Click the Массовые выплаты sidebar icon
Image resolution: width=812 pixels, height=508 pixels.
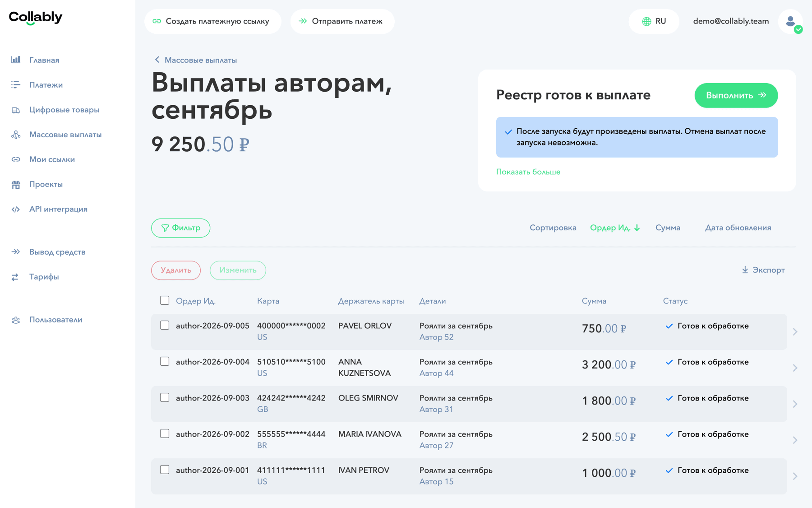[16, 135]
